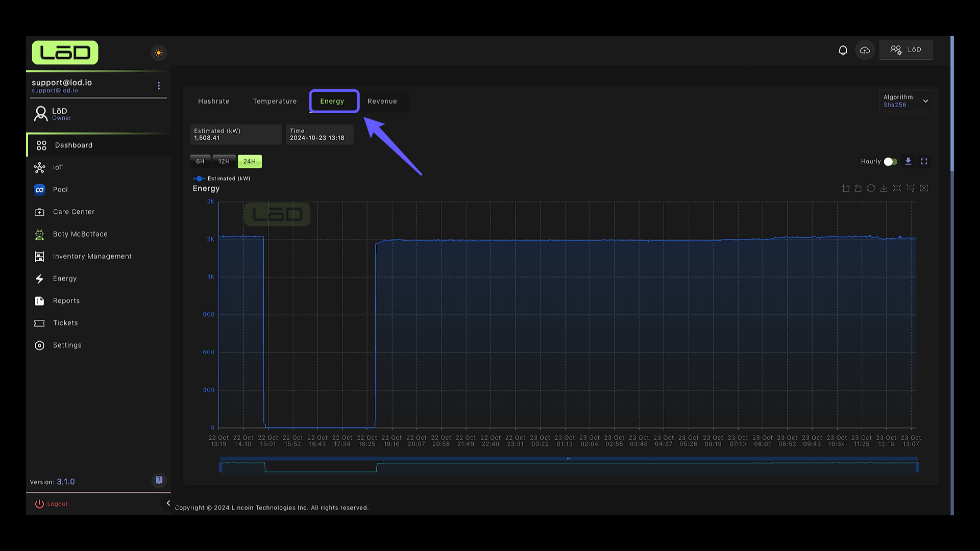Switch to the Temperature tab
The height and width of the screenshot is (551, 980).
coord(275,101)
